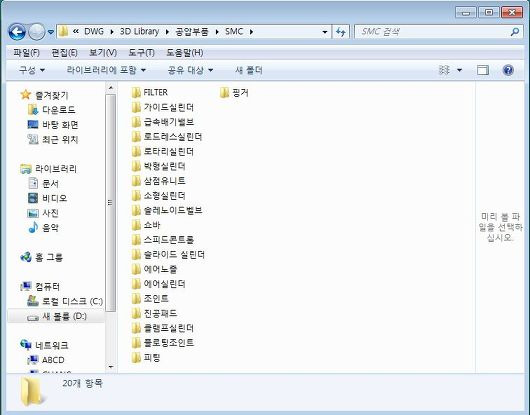Open the 편집(E) menu
The width and height of the screenshot is (530, 415).
(64, 53)
